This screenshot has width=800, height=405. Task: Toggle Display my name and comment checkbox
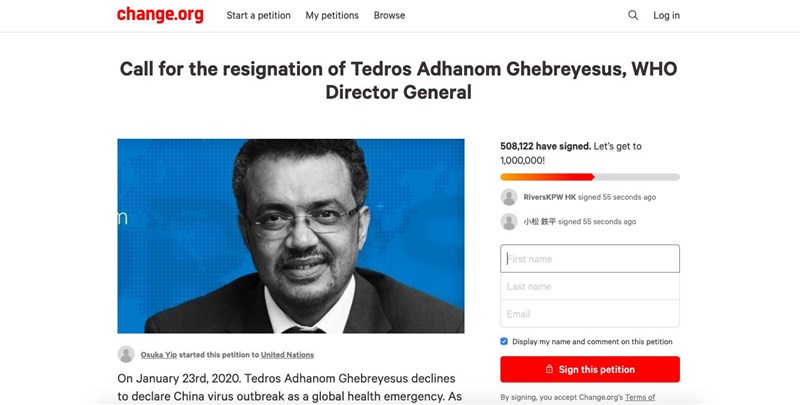coord(504,341)
